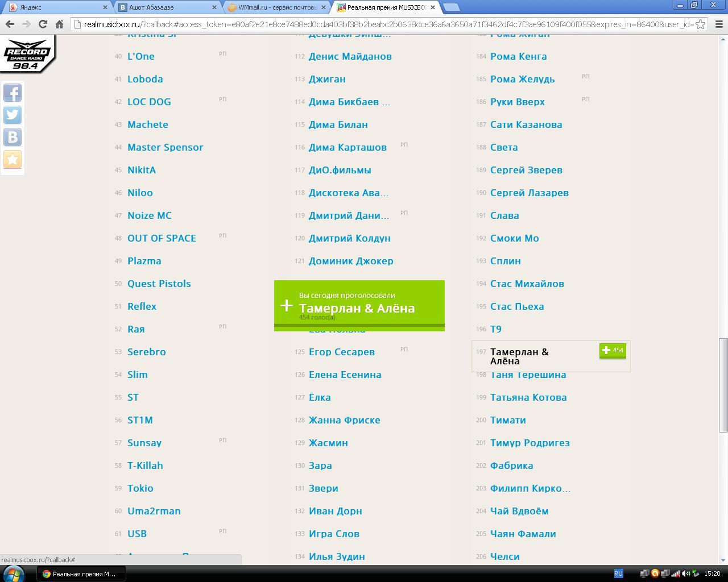Open artist Serebro
The image size is (728, 582).
(x=147, y=352)
